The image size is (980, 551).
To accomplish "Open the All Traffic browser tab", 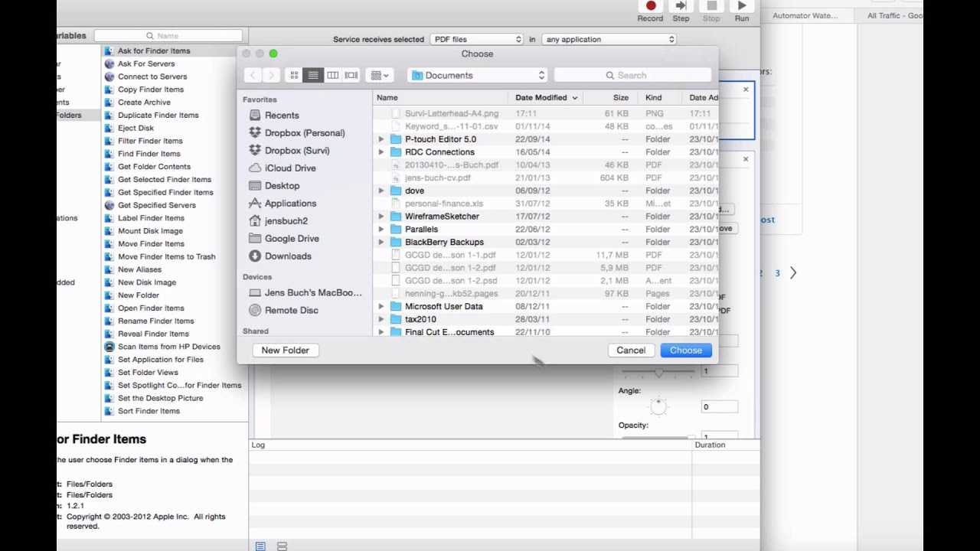I will click(894, 15).
